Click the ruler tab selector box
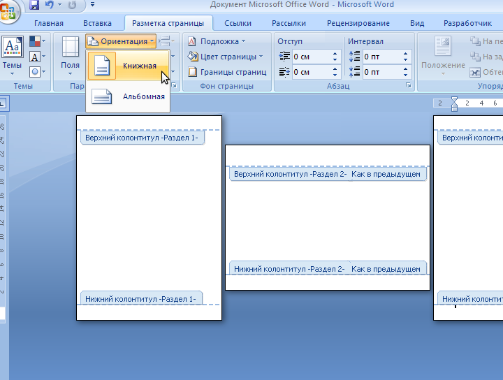This screenshot has height=380, width=503. point(3,104)
